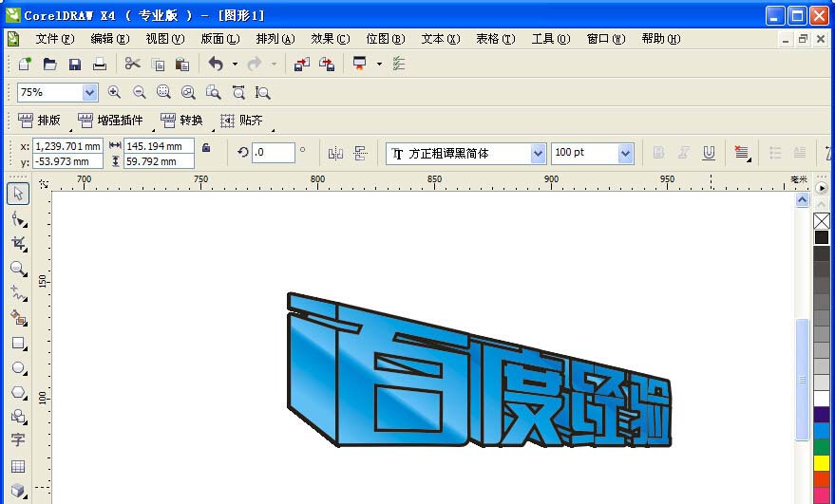This screenshot has width=835, height=504.
Task: Select the no-fill X swatch
Action: tap(821, 221)
